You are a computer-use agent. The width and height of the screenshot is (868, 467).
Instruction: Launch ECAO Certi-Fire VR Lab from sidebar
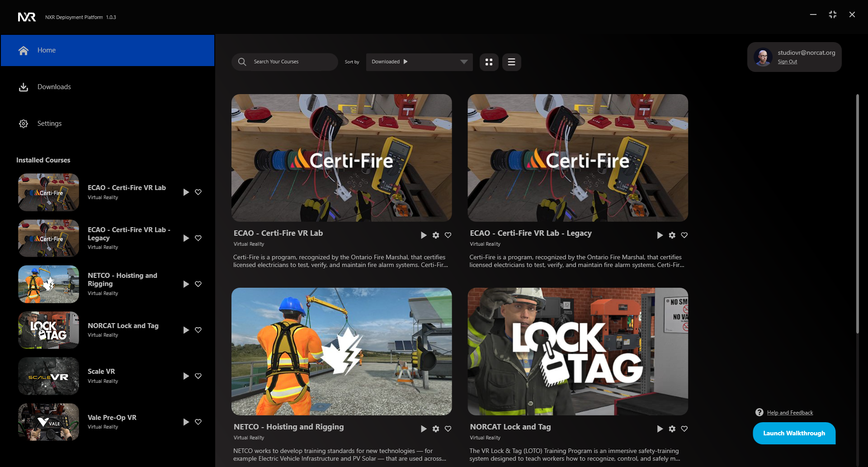pos(186,192)
